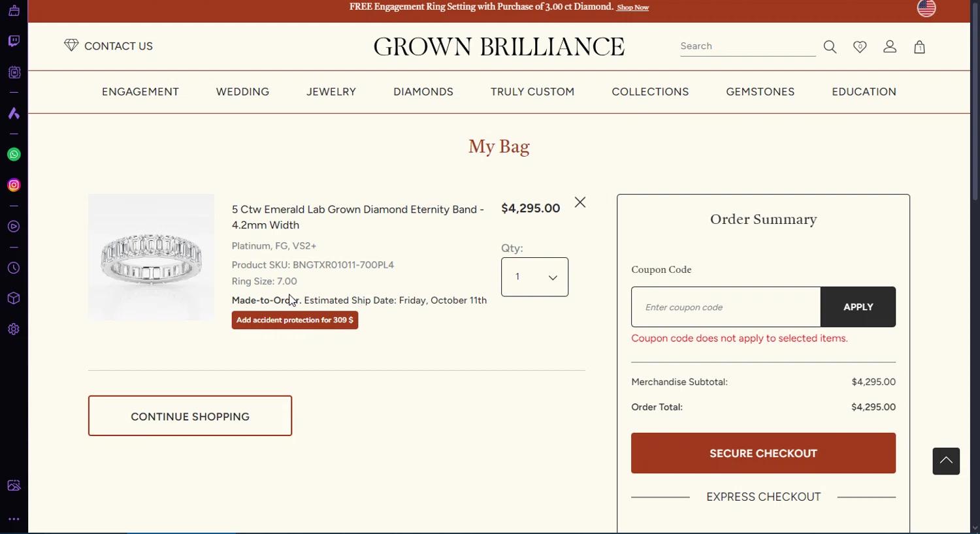Click the Express Checkout label
The height and width of the screenshot is (534, 980).
763,497
